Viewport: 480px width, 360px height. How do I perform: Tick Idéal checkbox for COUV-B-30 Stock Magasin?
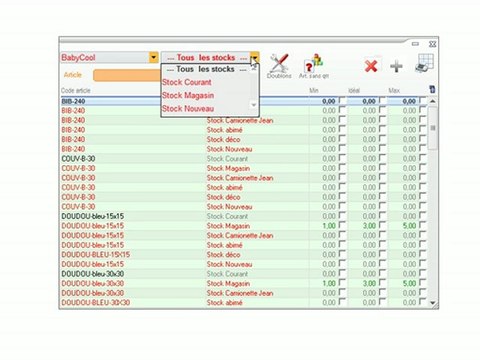pyautogui.click(x=382, y=167)
